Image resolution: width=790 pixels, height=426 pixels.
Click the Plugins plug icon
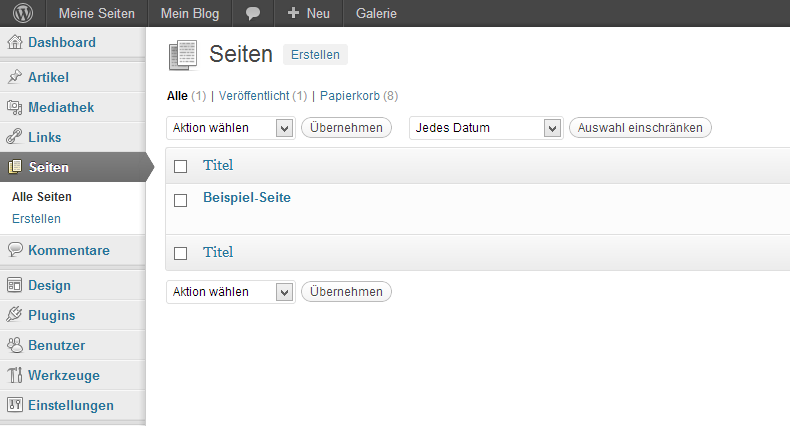pos(15,315)
